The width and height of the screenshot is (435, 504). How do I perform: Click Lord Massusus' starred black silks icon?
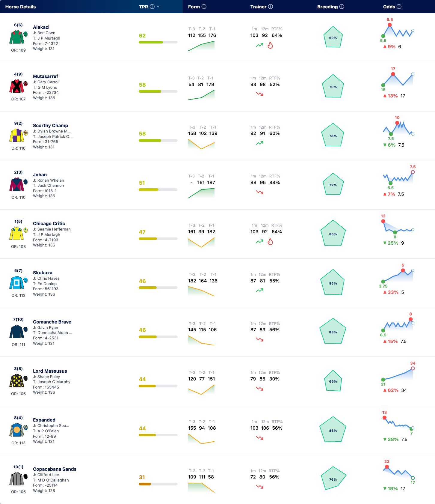click(x=17, y=381)
